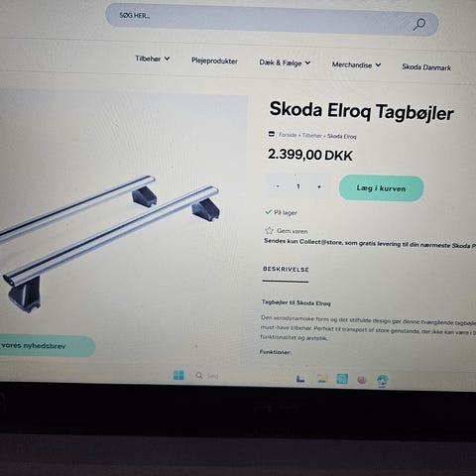Open Microsoft Store from the taskbar
476x476 pixels.
(342, 379)
